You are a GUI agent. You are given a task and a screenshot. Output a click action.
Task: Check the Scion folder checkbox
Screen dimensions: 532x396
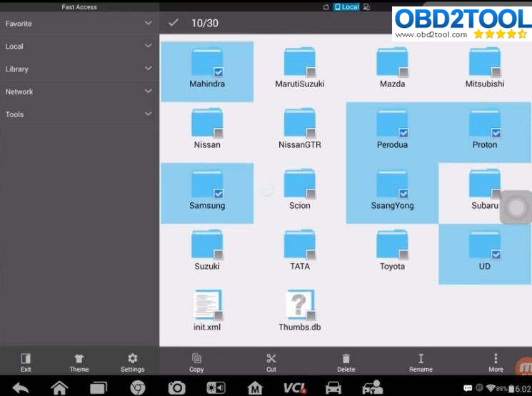click(x=311, y=193)
